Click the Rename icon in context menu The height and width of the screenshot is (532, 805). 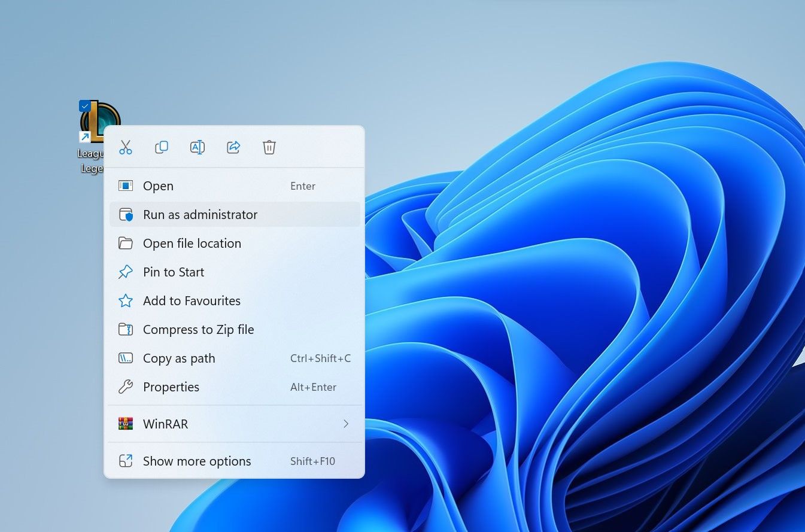(198, 147)
